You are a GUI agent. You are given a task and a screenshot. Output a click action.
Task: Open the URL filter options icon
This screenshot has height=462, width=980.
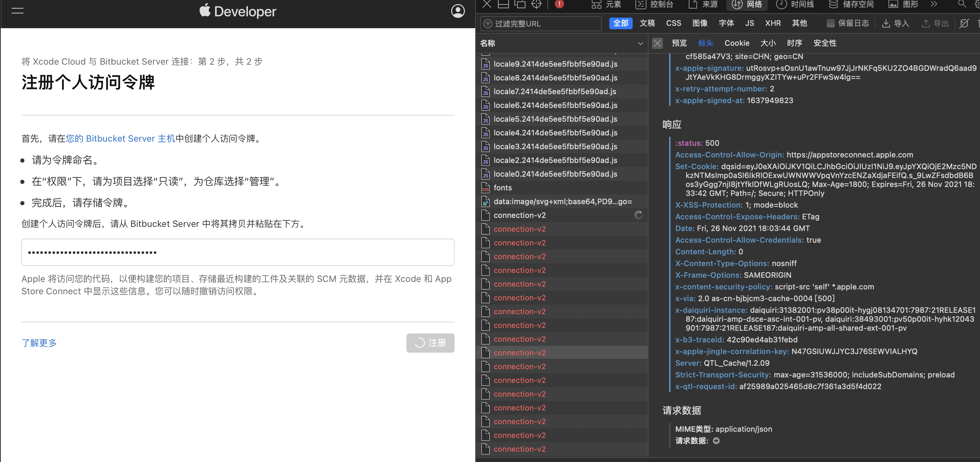488,24
